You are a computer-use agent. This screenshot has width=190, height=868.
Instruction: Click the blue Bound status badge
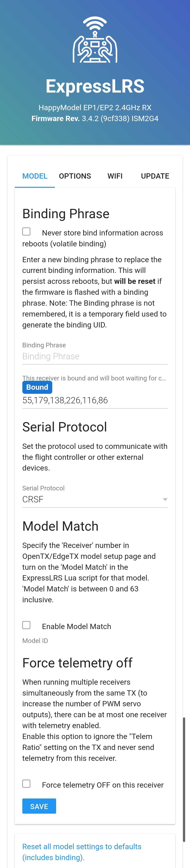tap(37, 387)
